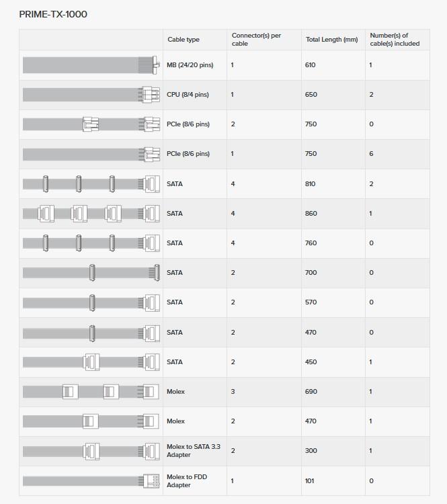Click the PRIME-TX-1000 title
Screen dimensions: 447x504
tap(53, 13)
